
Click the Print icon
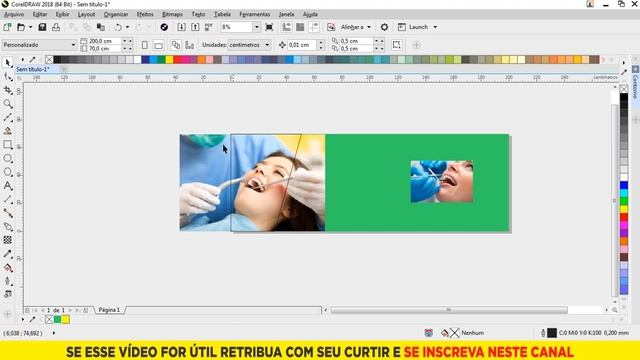56,27
